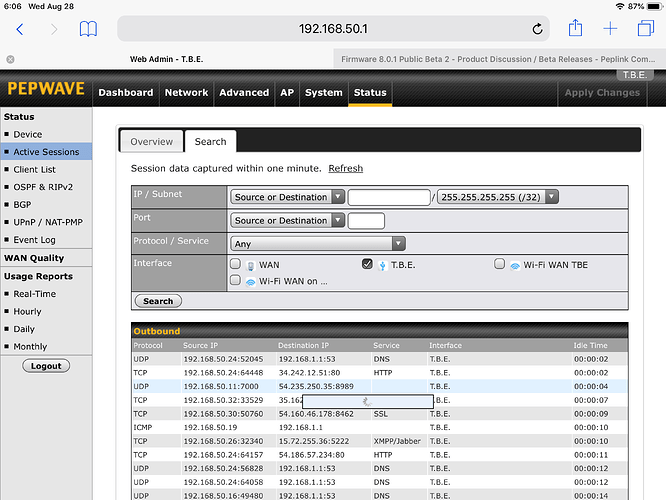Tap Safari share icon

(x=575, y=29)
